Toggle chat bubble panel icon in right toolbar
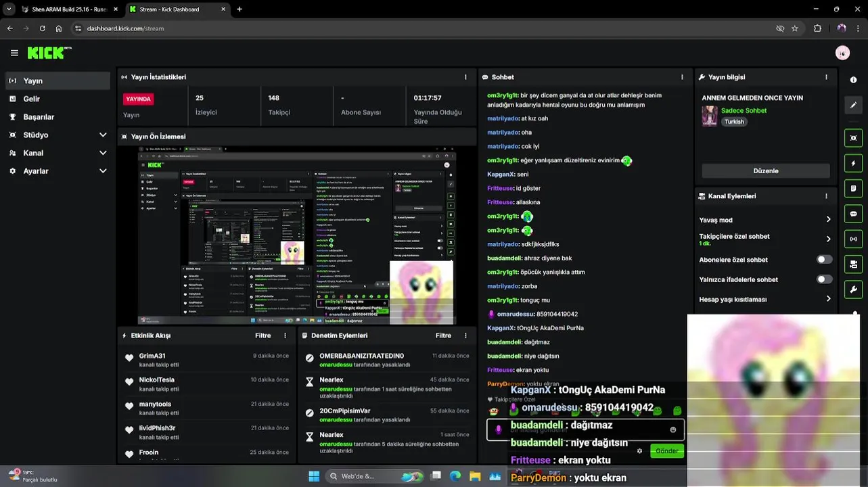868x487 pixels. [853, 214]
